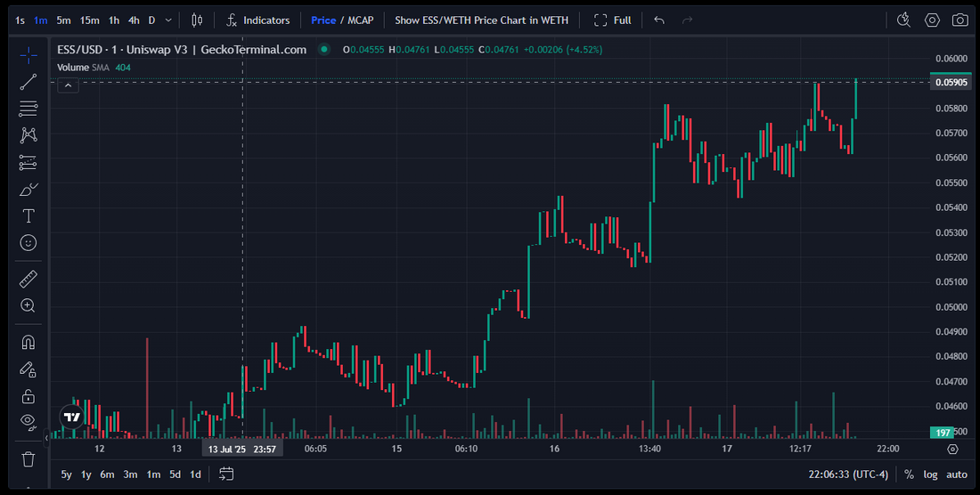
Task: Select the 5m timeframe
Action: pos(64,20)
